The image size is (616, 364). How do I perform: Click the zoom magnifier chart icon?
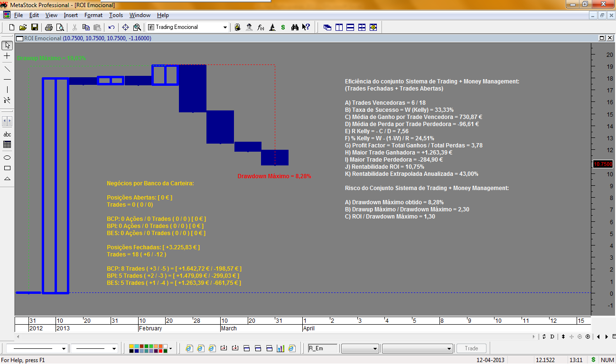click(137, 27)
